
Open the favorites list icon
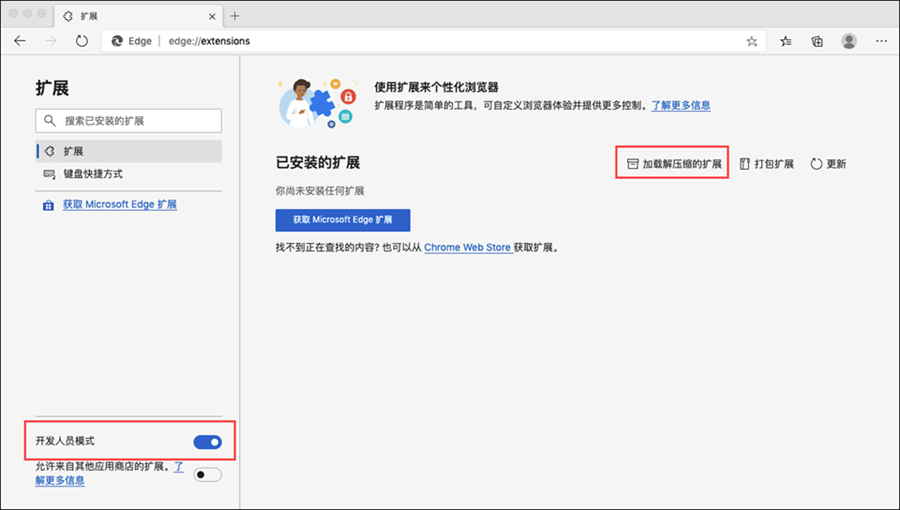tap(786, 41)
